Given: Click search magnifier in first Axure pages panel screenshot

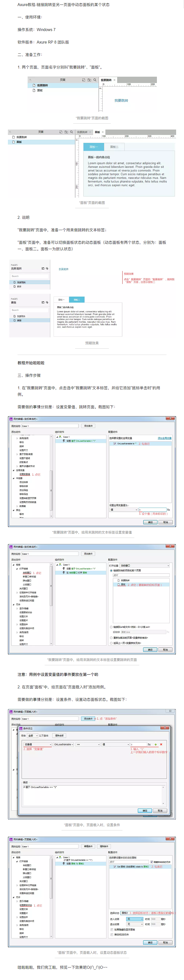Looking at the screenshot, I should tap(95, 80).
